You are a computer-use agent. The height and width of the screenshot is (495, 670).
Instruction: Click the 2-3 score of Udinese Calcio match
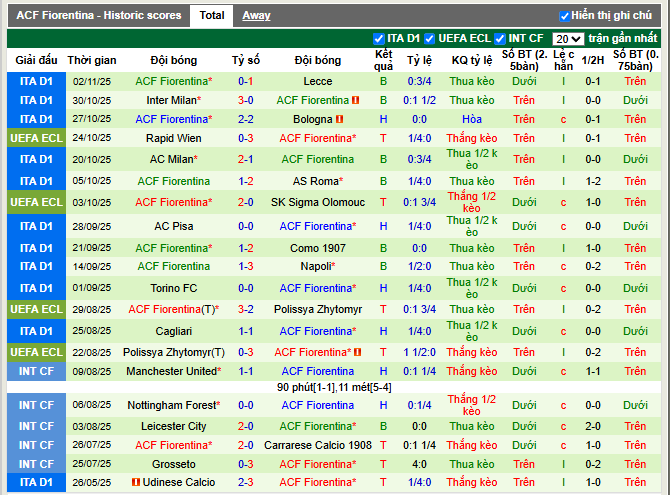246,482
